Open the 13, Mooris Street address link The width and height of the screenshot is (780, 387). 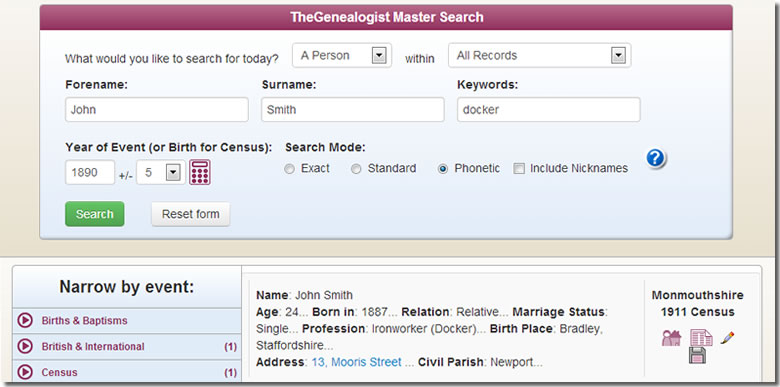click(357, 362)
